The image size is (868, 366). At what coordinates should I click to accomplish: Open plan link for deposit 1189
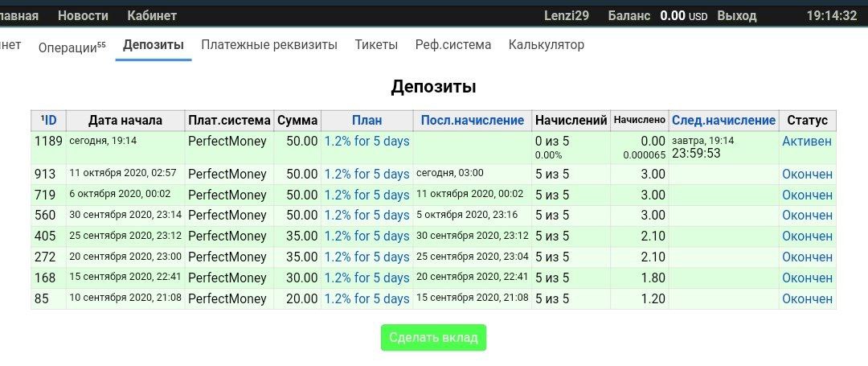(366, 142)
